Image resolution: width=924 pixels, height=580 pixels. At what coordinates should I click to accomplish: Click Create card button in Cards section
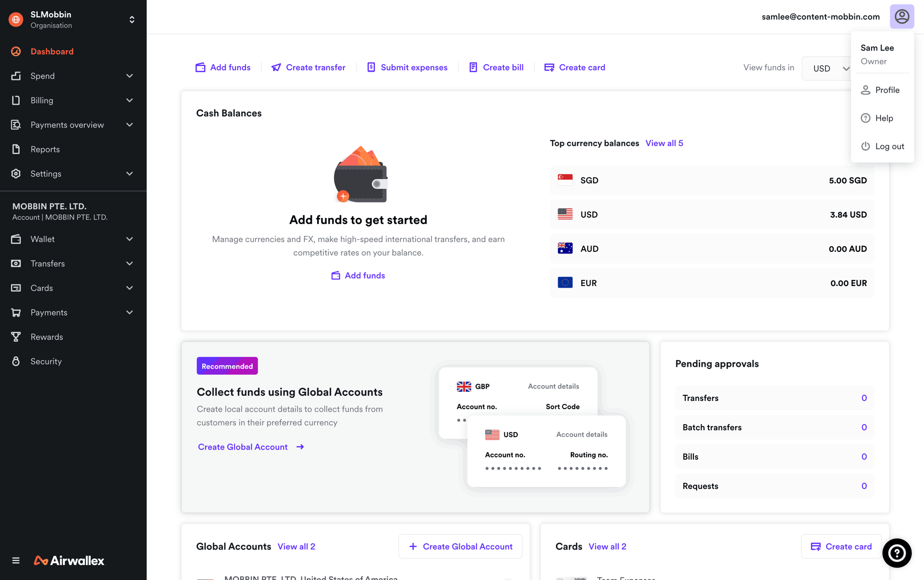(x=841, y=547)
